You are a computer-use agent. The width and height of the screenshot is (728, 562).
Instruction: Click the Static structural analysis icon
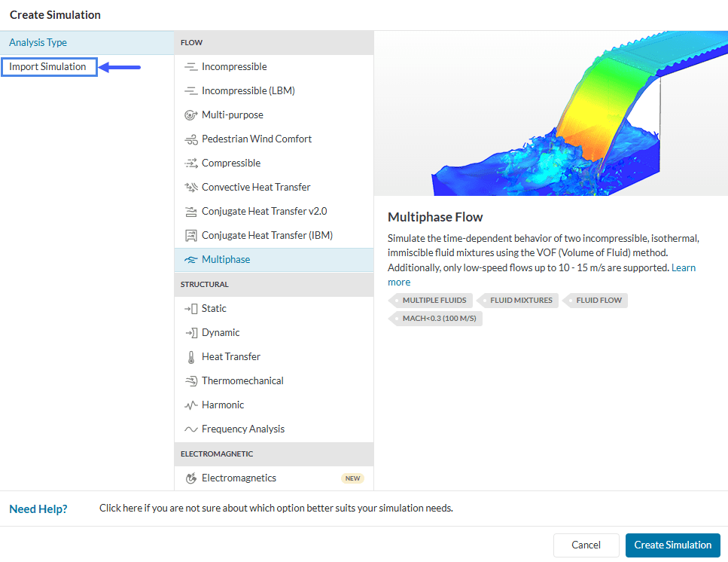[x=190, y=309]
